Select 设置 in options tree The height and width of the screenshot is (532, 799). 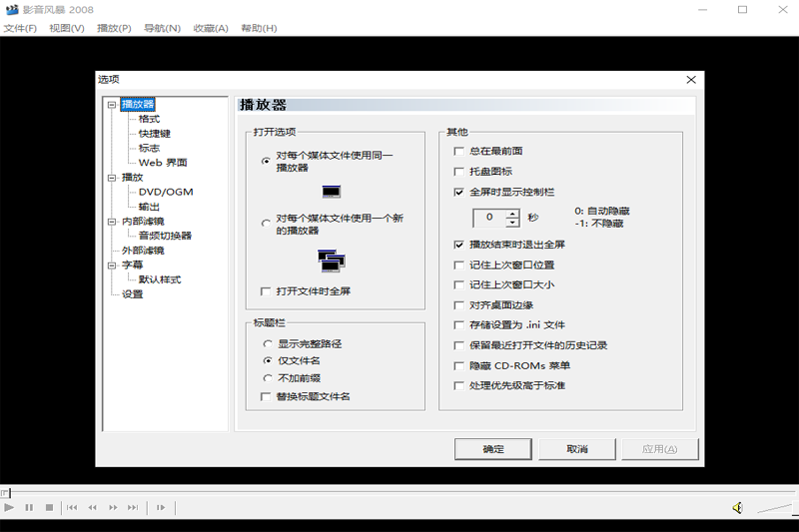[x=133, y=294]
